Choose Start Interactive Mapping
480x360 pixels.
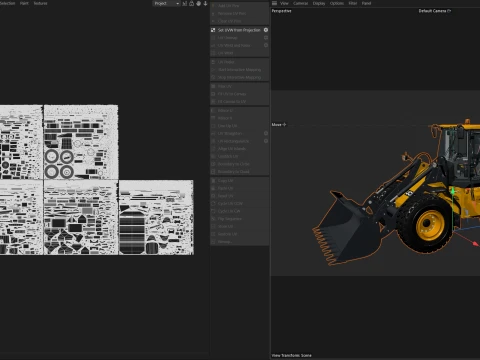coord(239,70)
